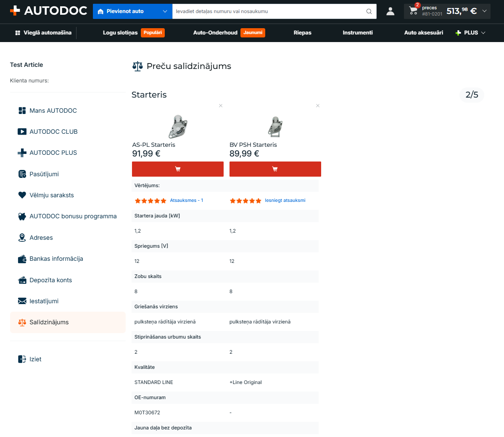Add AS-PL Starteris to cart
This screenshot has height=437, width=504.
tap(178, 169)
